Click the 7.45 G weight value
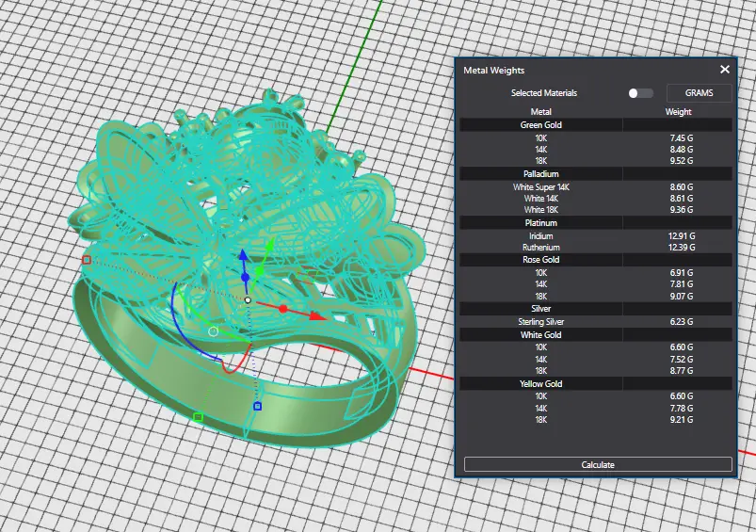 click(x=681, y=138)
